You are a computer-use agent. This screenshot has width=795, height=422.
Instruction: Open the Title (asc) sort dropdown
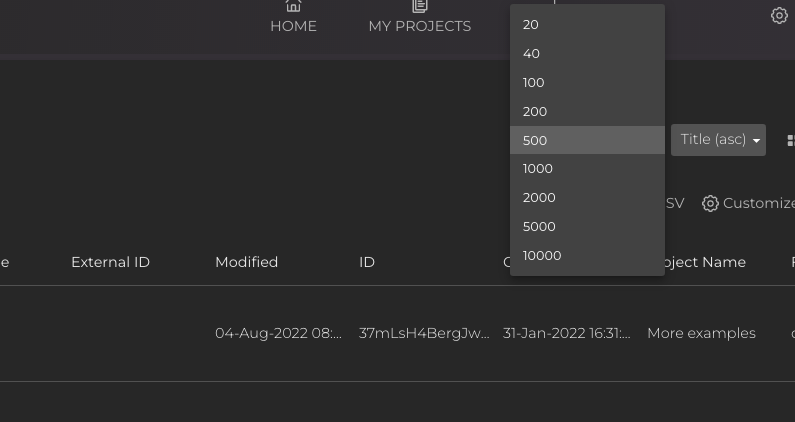click(718, 140)
